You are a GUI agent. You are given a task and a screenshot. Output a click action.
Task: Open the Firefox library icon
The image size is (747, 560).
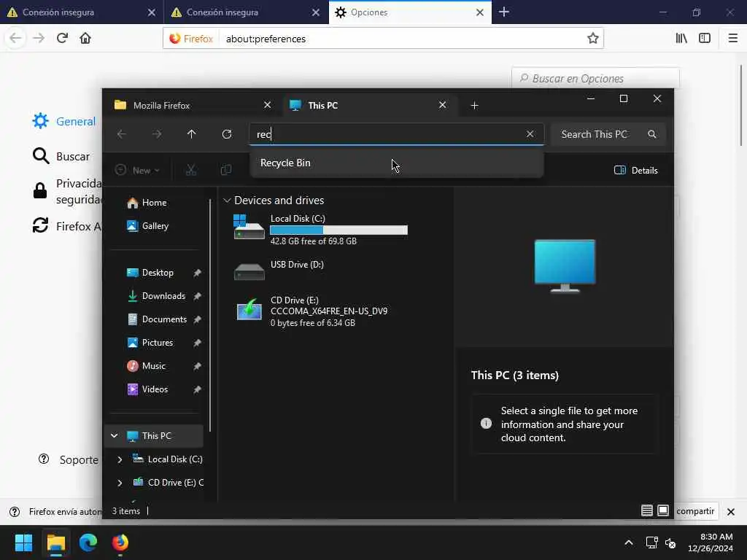[681, 38]
